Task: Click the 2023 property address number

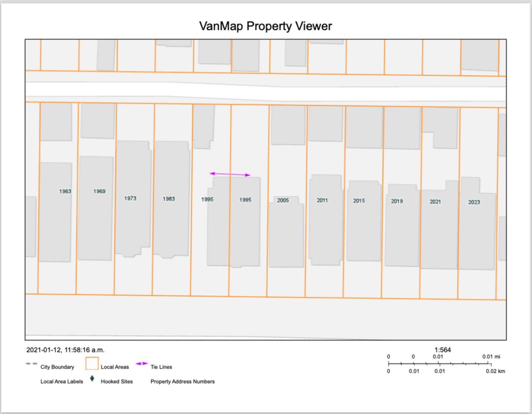Action: 474,202
